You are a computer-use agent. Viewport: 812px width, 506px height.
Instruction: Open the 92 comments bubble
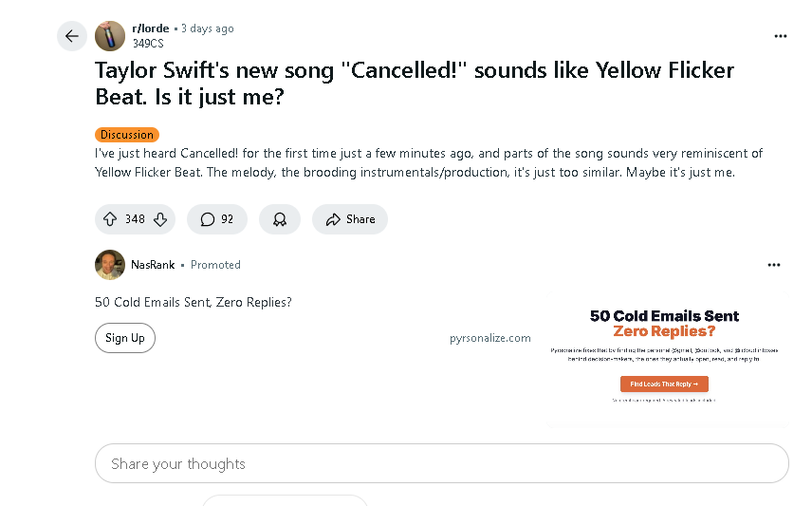point(217,219)
